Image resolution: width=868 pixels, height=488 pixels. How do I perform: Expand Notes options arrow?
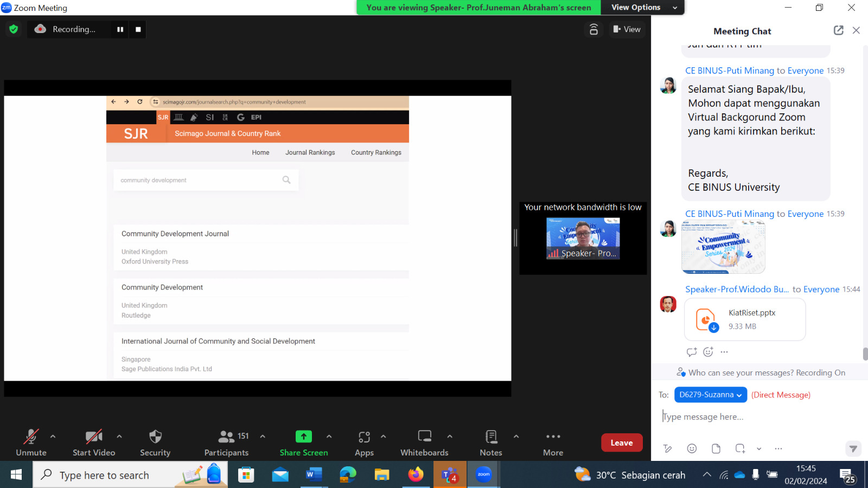[x=516, y=436]
